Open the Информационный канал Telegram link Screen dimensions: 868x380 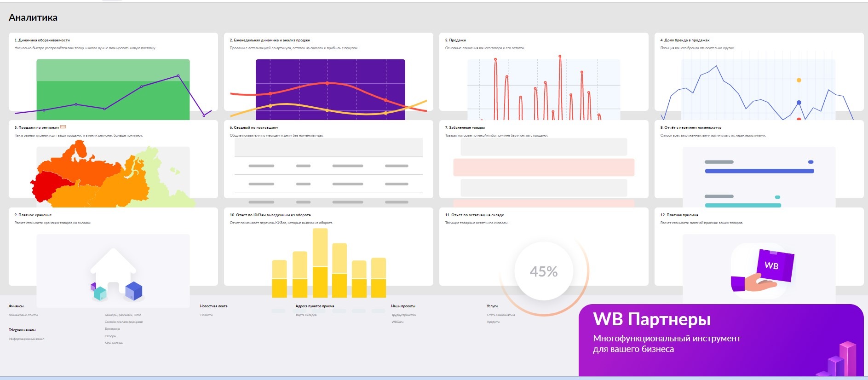[27, 339]
